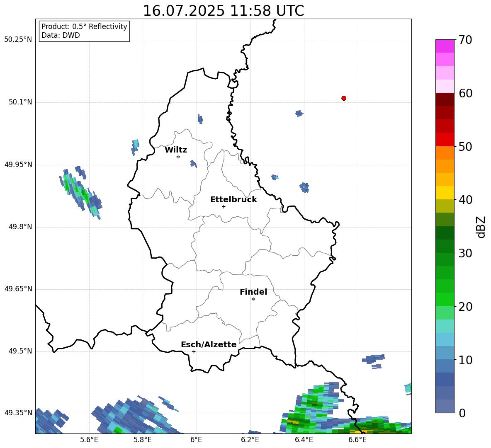The width and height of the screenshot is (491, 448).
Task: Click the colorbar tick label 70
Action: point(465,40)
